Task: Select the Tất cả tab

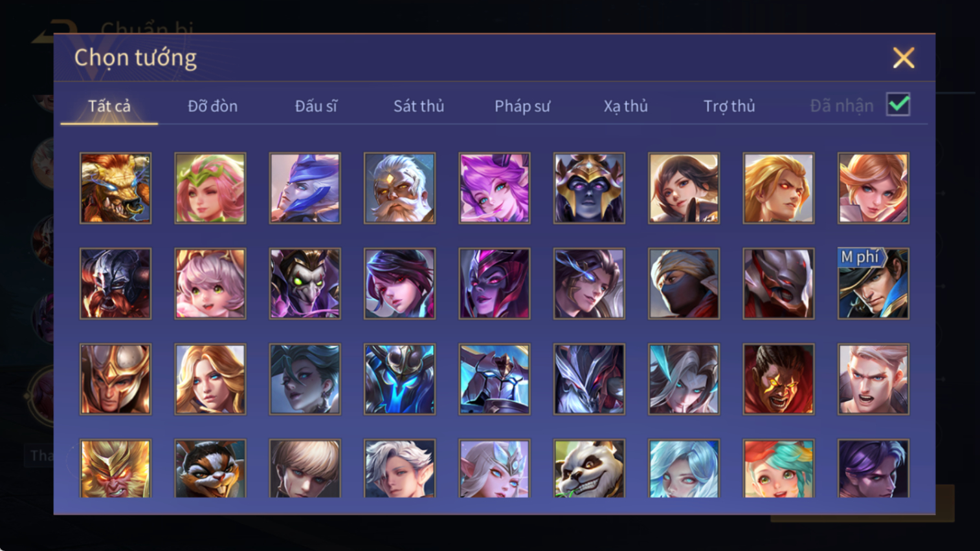Action: point(109,106)
